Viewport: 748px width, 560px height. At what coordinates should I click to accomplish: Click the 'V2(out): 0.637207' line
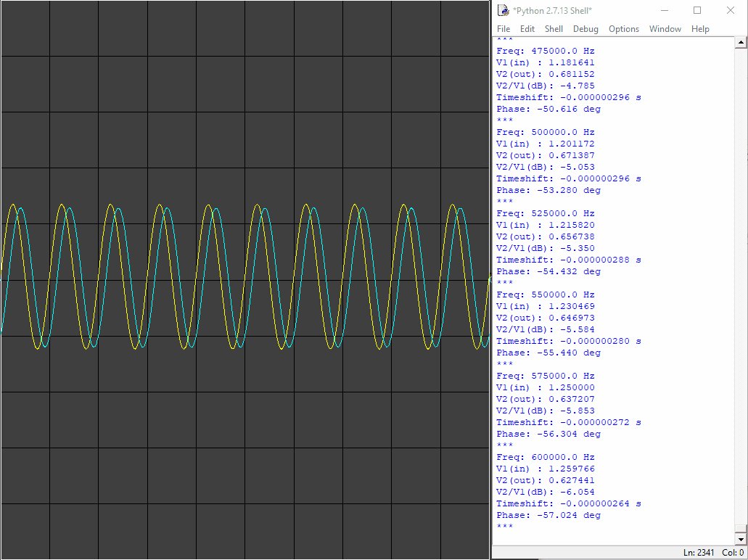click(546, 399)
